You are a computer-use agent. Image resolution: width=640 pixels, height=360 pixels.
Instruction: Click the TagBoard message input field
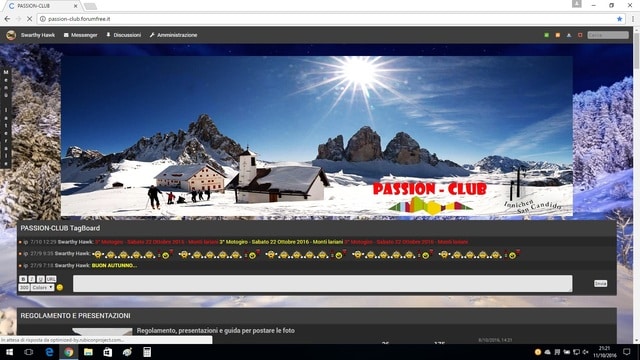[x=322, y=283]
